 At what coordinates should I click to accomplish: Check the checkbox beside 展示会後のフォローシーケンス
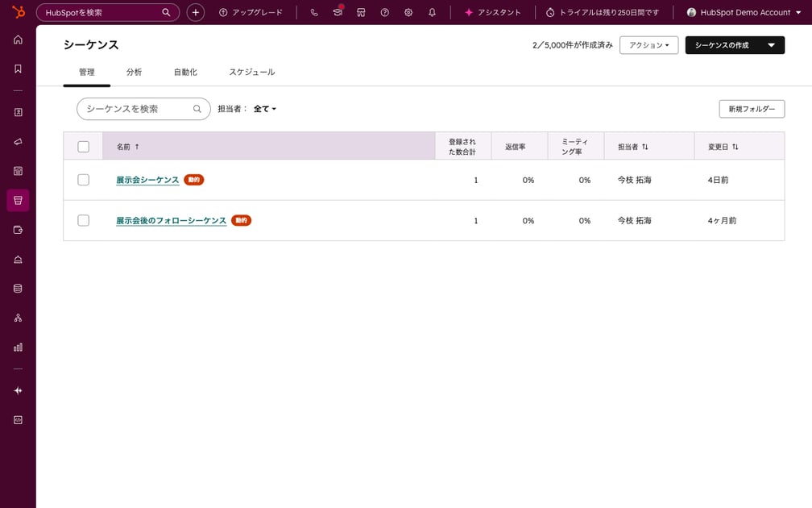[83, 220]
